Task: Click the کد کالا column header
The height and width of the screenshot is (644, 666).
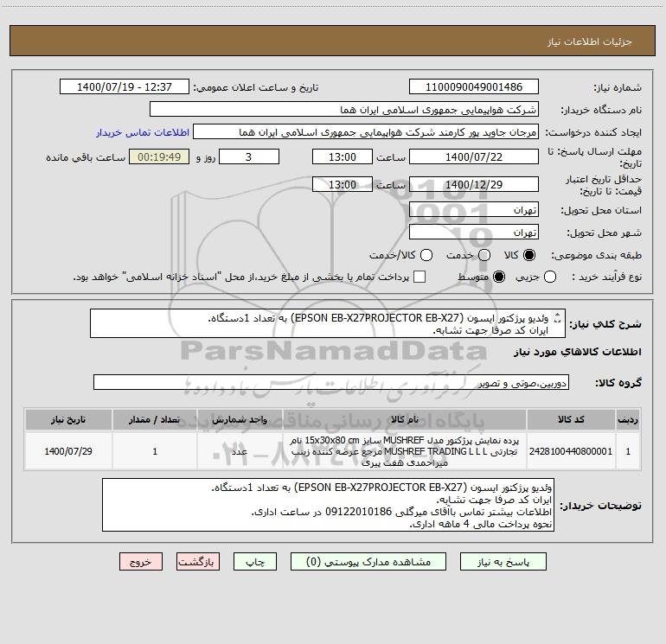Action: pos(571,419)
